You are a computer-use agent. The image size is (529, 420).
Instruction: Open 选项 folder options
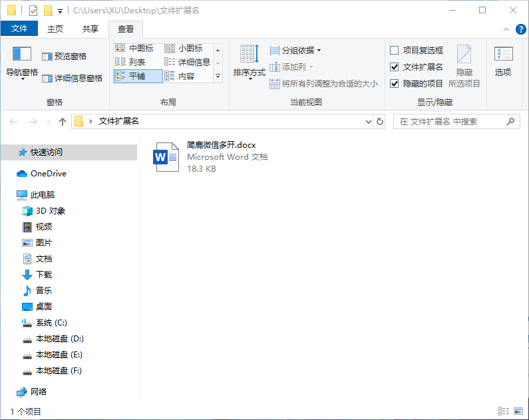503,61
